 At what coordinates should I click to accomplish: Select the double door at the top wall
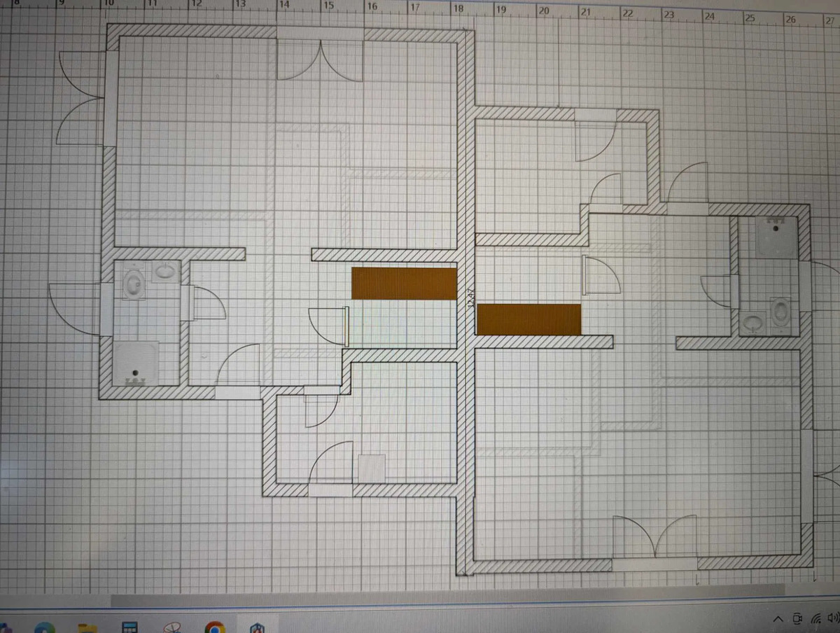coord(321,59)
